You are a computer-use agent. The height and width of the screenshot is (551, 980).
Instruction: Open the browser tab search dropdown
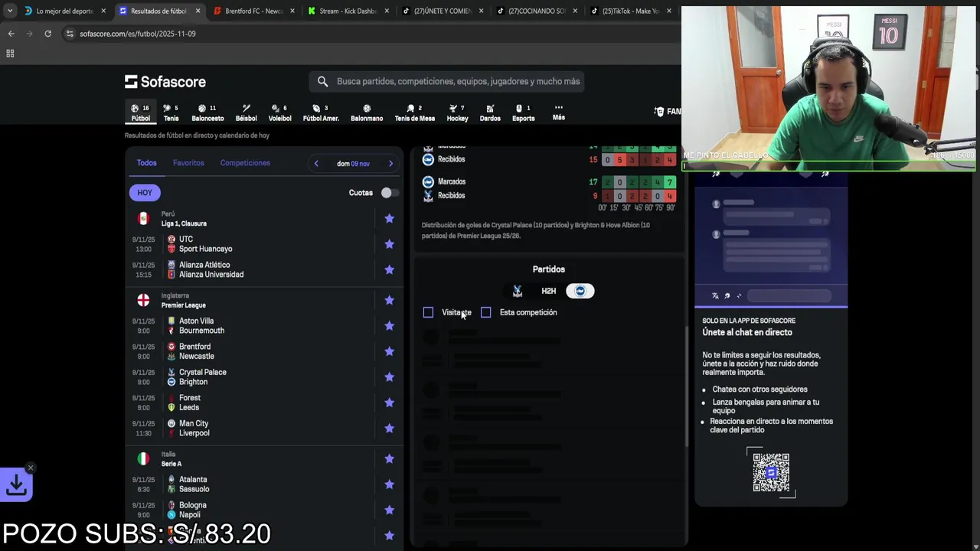(9, 11)
